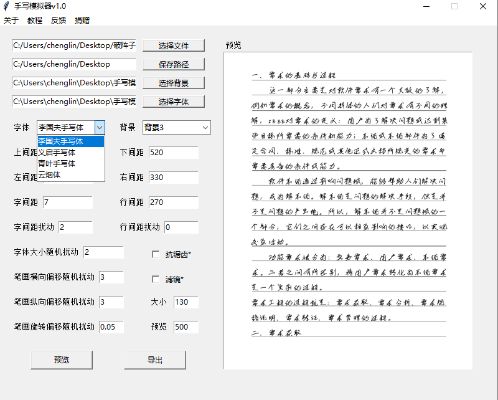Enable the 抗锯齿 checkbox

(x=156, y=254)
